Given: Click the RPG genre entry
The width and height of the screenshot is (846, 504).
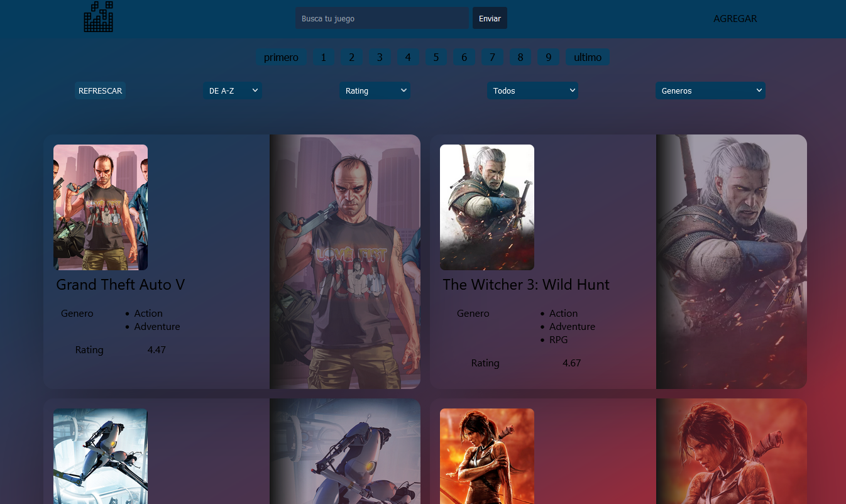Looking at the screenshot, I should [558, 340].
